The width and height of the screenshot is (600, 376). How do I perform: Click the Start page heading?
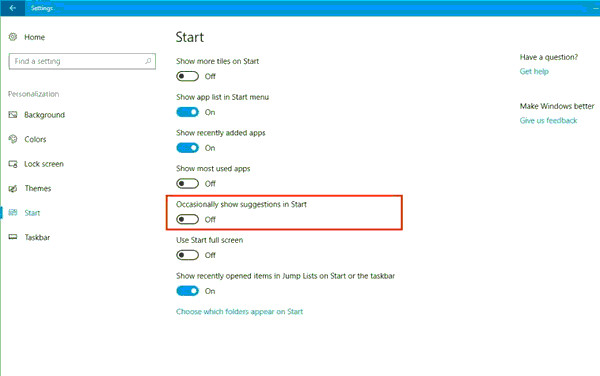click(x=190, y=37)
